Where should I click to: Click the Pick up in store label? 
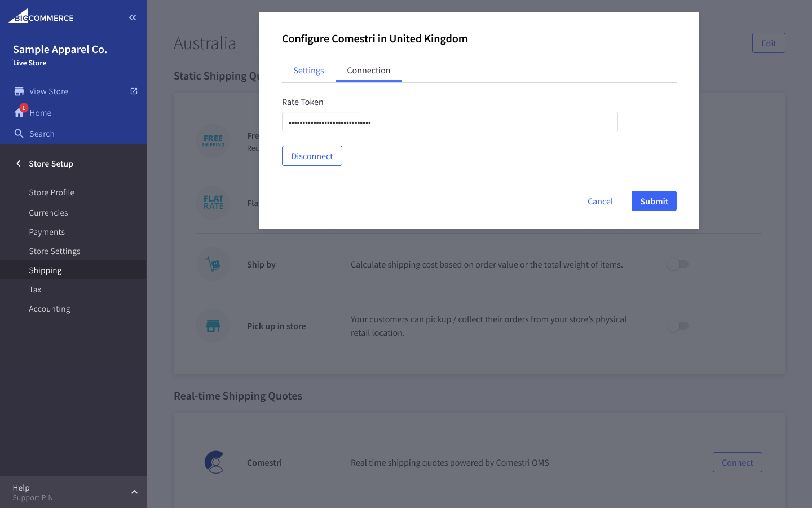276,326
